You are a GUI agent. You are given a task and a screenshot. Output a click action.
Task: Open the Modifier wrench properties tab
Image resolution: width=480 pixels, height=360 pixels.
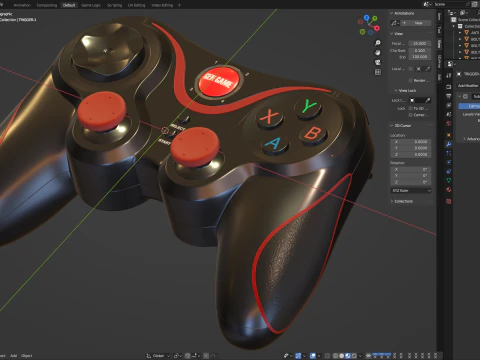tap(449, 144)
